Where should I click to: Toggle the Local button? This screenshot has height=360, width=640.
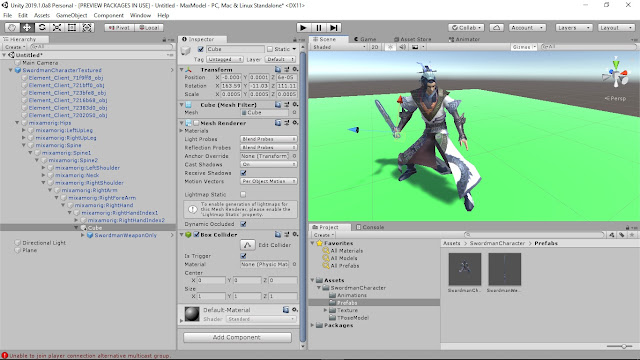149,27
